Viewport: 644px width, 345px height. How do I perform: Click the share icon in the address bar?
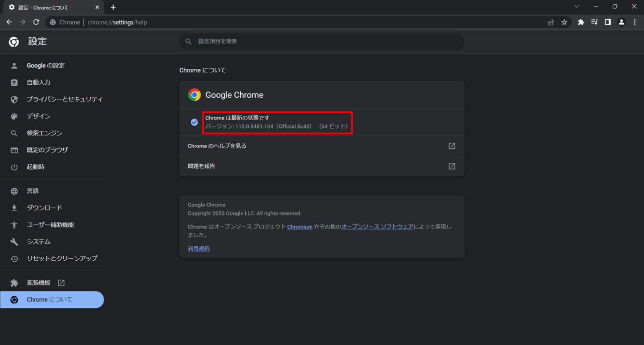551,22
